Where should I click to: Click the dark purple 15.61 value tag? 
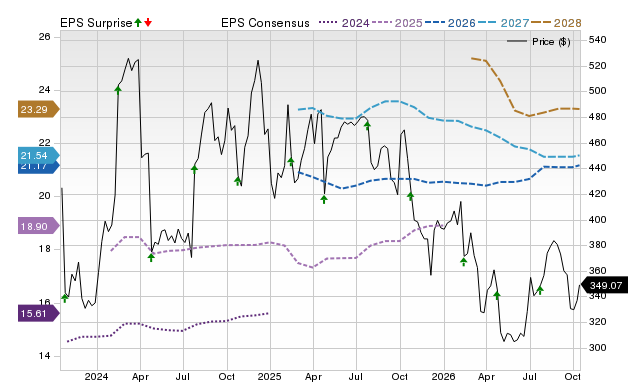[38, 313]
